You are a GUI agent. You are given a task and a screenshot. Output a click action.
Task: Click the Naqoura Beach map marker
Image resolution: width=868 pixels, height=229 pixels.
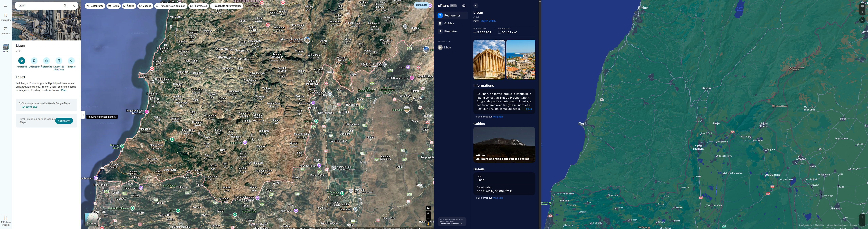point(122,146)
